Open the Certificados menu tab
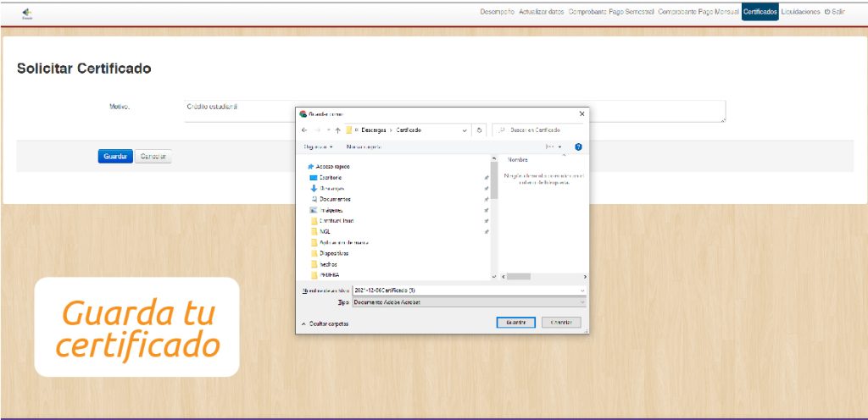 click(759, 12)
